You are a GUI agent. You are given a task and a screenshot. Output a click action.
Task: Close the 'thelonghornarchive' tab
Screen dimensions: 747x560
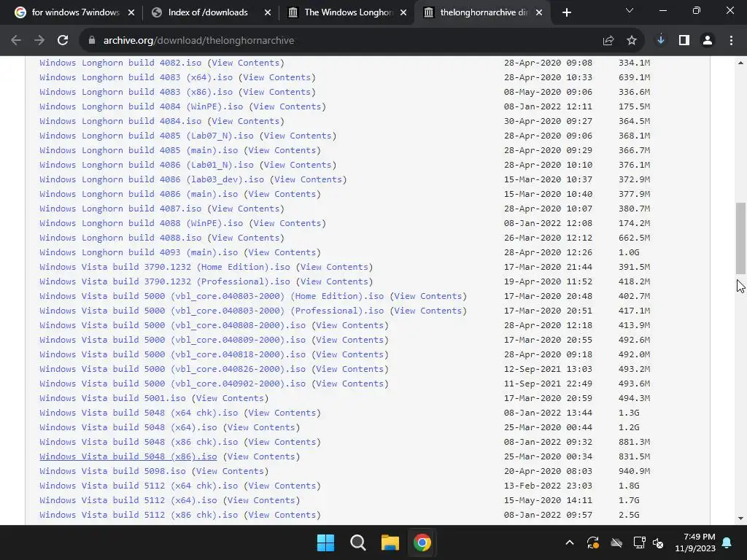(539, 12)
